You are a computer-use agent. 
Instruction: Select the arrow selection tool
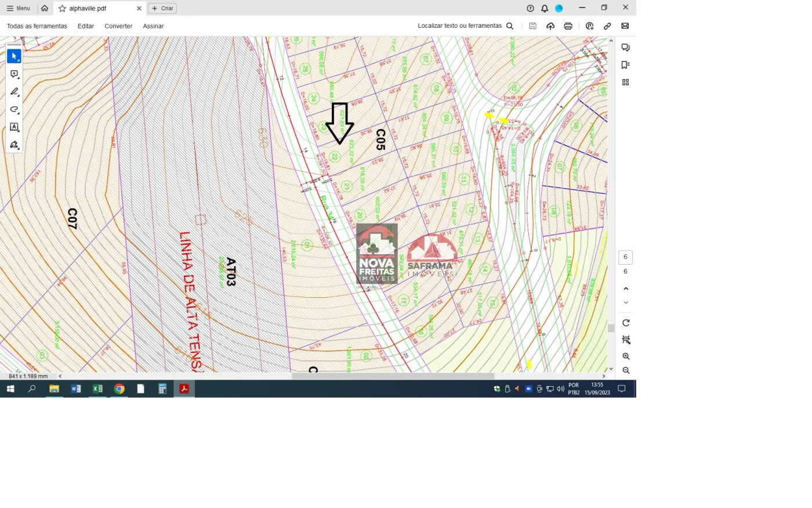[14, 56]
